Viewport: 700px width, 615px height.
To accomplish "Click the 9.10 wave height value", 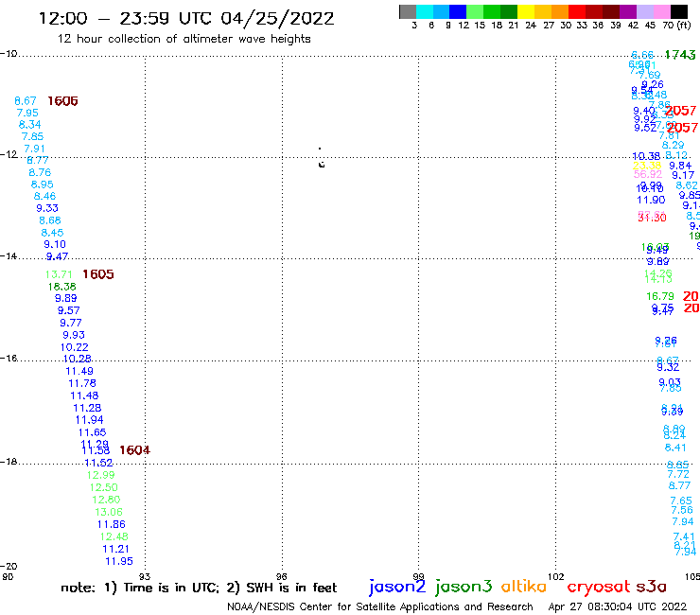I will click(x=55, y=244).
